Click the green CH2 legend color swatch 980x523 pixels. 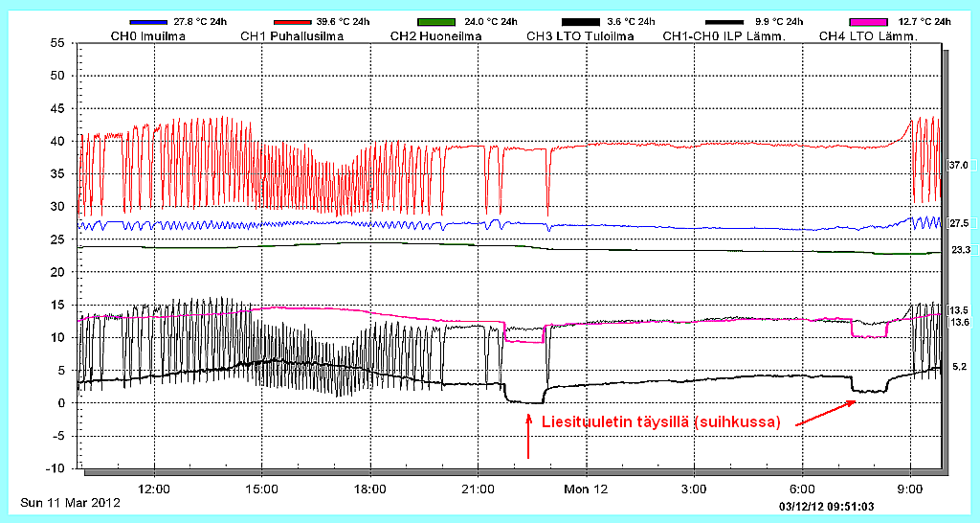(x=443, y=22)
